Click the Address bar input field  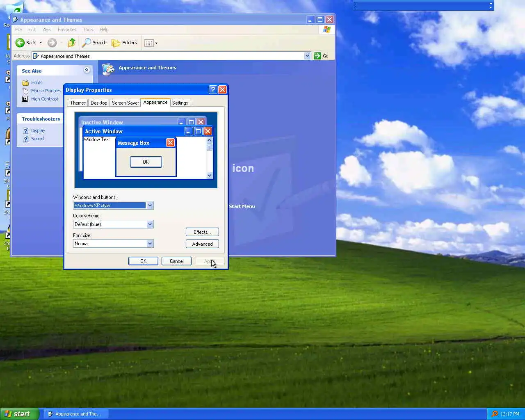pos(171,56)
